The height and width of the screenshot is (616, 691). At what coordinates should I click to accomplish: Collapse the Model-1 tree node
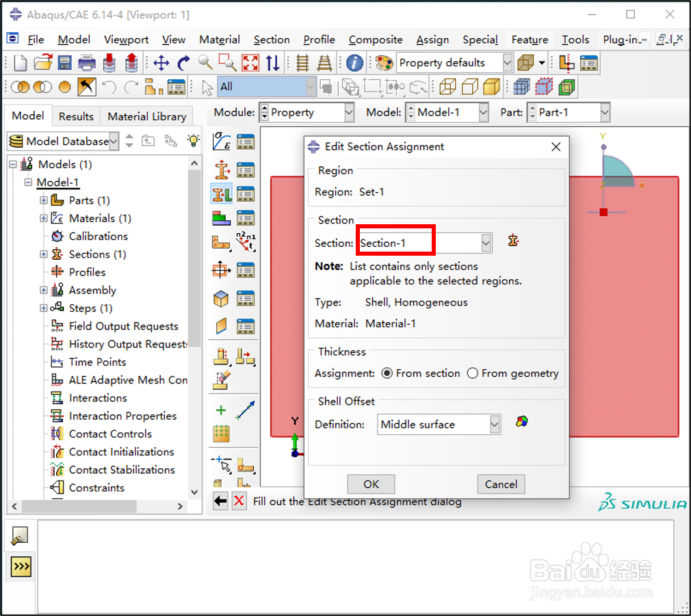(x=28, y=182)
